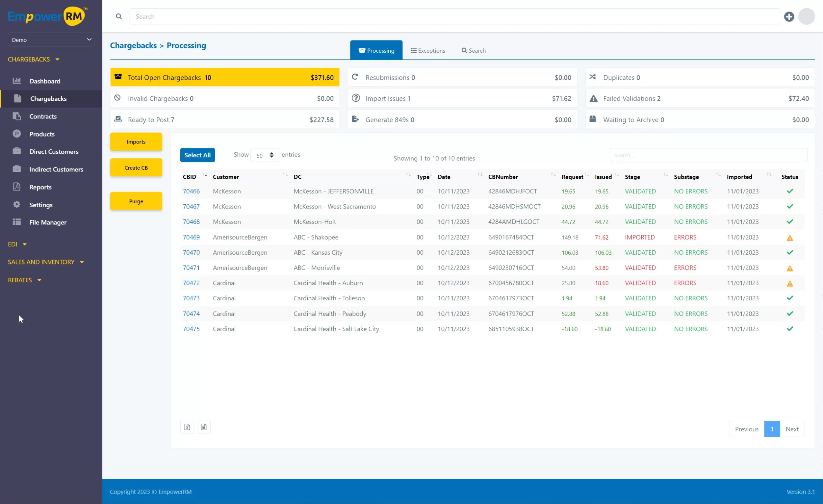This screenshot has width=823, height=504.
Task: Click the green checkmark status for 70466
Action: click(x=790, y=191)
